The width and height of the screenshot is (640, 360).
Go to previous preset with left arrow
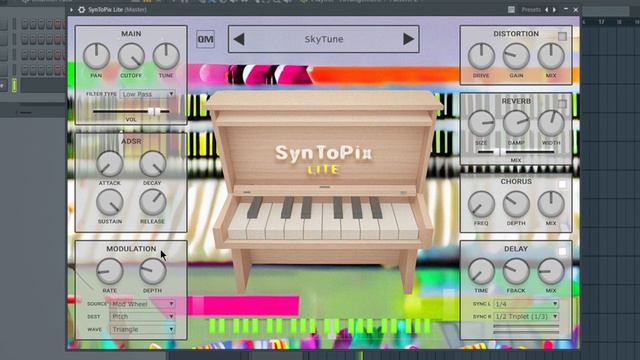coord(239,39)
